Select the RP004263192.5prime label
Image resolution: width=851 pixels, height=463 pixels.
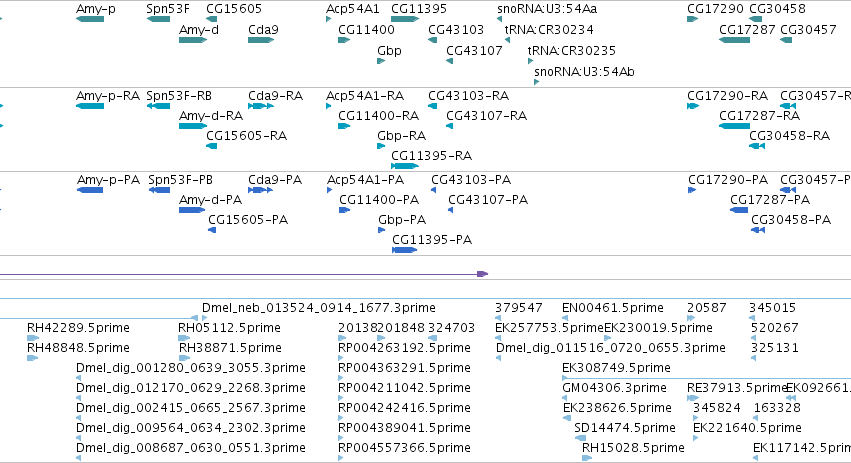404,348
